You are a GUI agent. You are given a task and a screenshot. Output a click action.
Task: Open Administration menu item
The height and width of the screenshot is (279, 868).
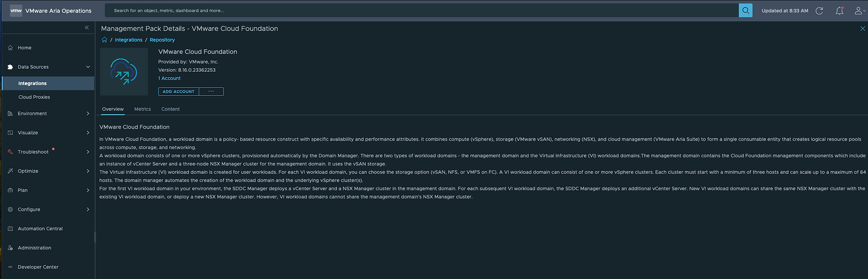(x=34, y=248)
